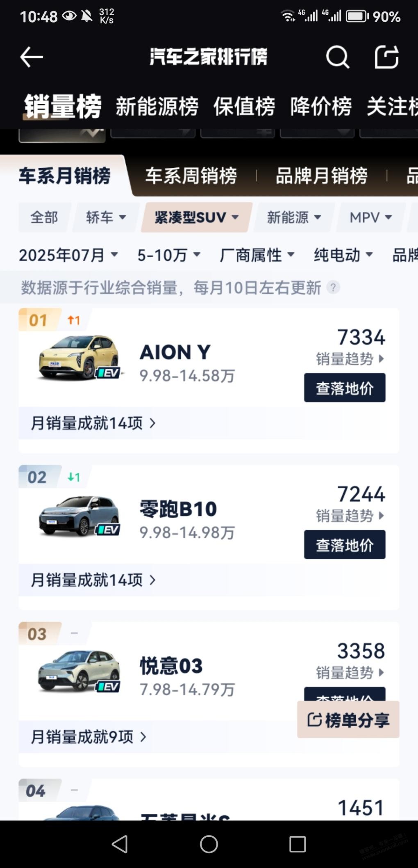418x868 pixels.
Task: Select the 全部 filter chip
Action: tap(44, 217)
